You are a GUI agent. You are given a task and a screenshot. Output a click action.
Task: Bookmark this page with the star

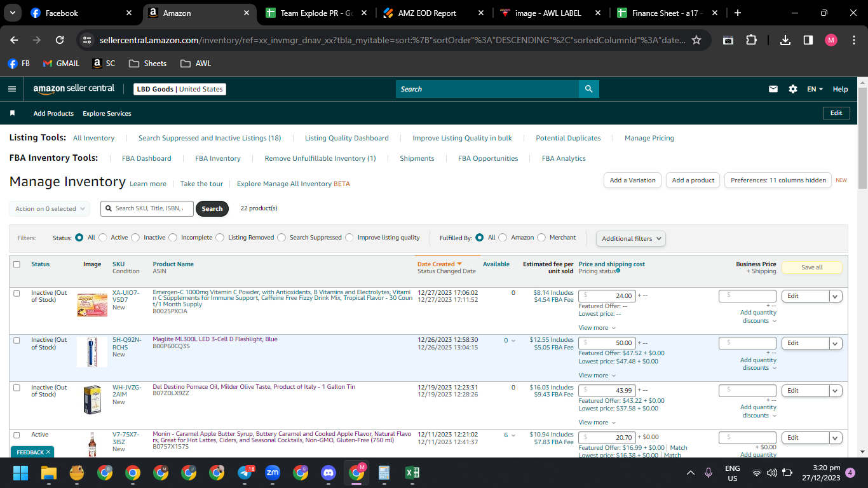[x=696, y=40]
